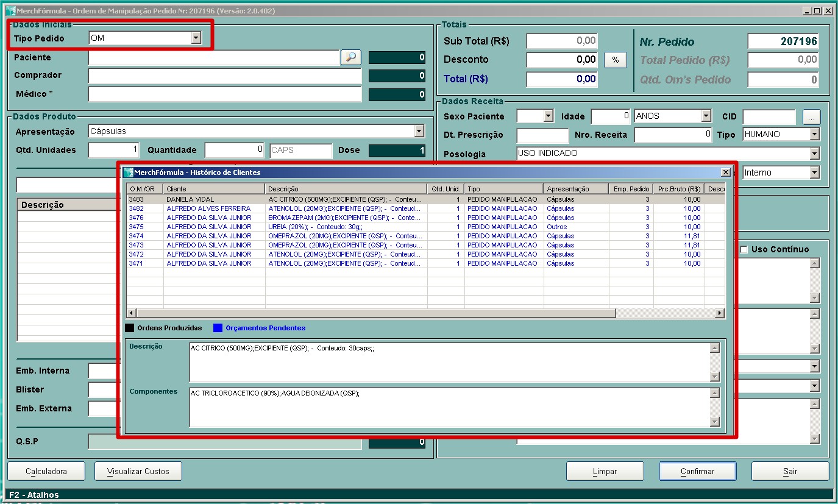Click the Descrição column header in history grid
The height and width of the screenshot is (504, 838).
tap(346, 189)
